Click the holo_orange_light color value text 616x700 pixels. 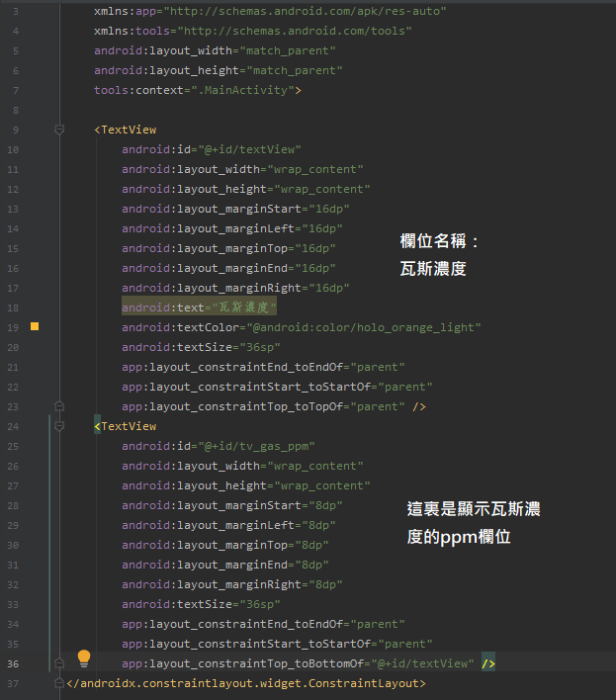pyautogui.click(x=366, y=327)
